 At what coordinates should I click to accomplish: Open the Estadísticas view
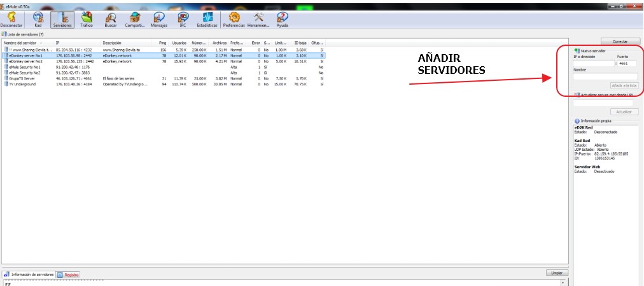point(207,19)
